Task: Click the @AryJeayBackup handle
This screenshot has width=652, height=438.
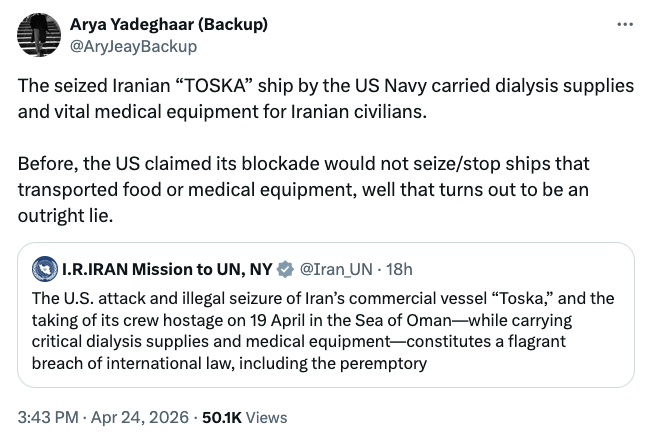Action: click(x=132, y=46)
